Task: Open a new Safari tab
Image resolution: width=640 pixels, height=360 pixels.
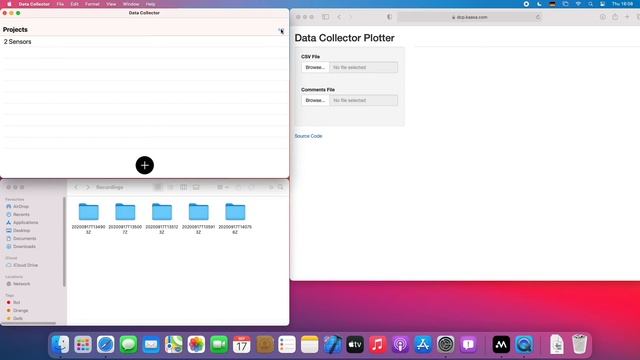Action: 627,17
